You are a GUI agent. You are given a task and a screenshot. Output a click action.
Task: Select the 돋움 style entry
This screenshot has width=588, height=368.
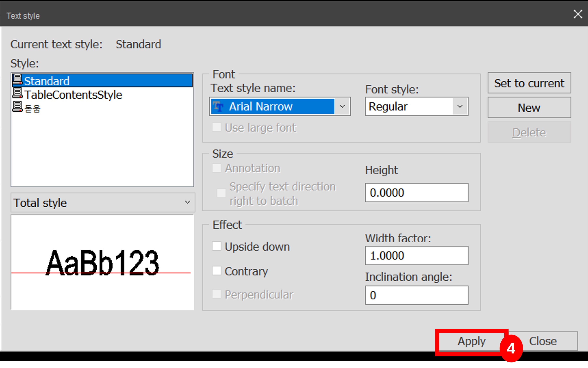32,108
